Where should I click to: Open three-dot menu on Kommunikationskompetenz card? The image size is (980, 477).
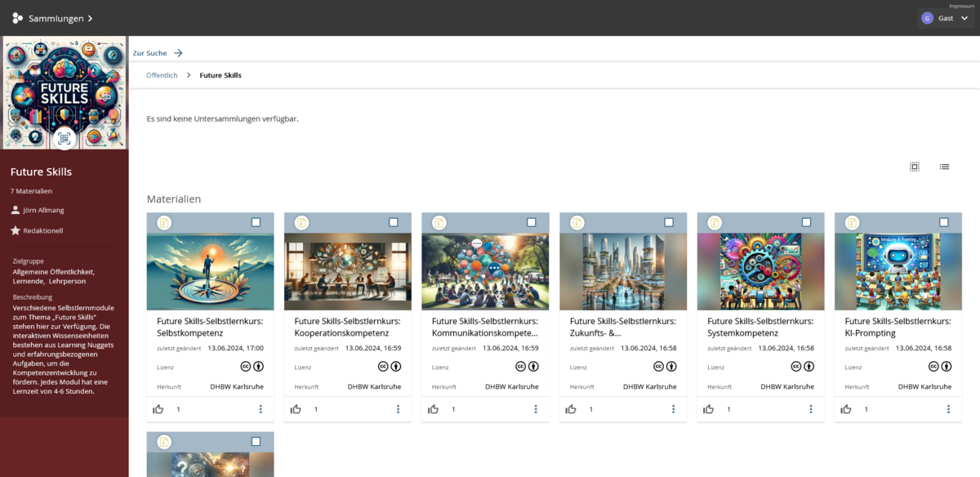536,409
